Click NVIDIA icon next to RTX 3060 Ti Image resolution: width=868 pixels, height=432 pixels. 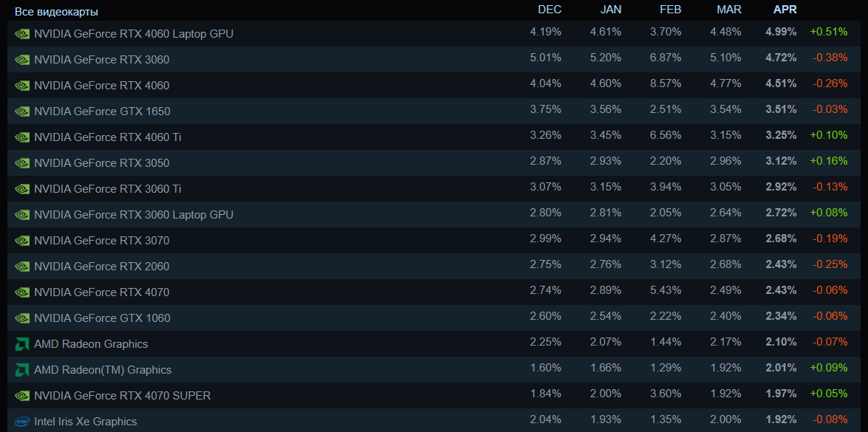pyautogui.click(x=22, y=188)
